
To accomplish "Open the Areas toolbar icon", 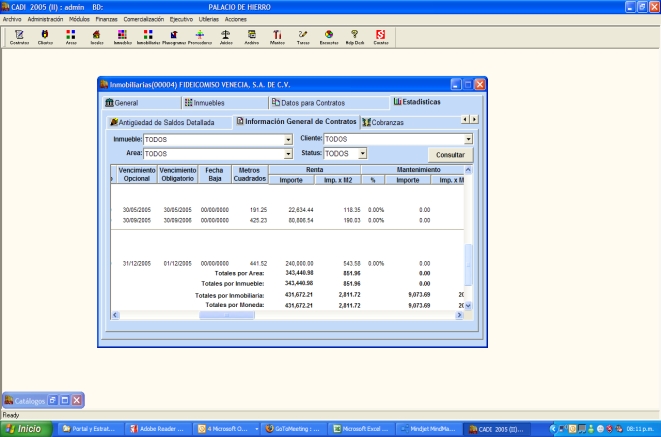I will tap(71, 36).
